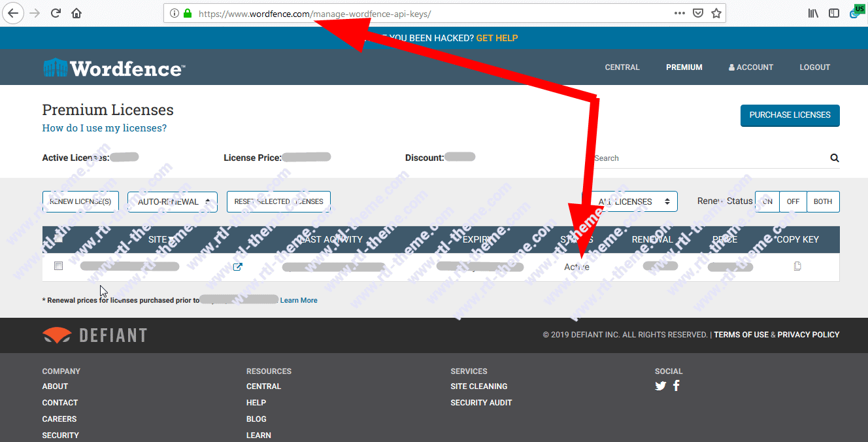Open the SECURITY link under Company
The width and height of the screenshot is (868, 442).
click(x=61, y=435)
